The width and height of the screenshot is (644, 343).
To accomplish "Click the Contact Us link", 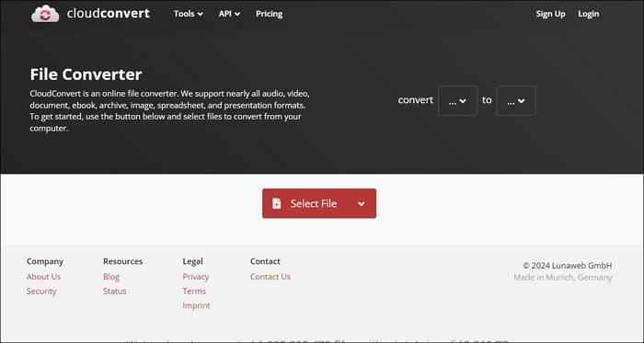I will click(x=270, y=277).
